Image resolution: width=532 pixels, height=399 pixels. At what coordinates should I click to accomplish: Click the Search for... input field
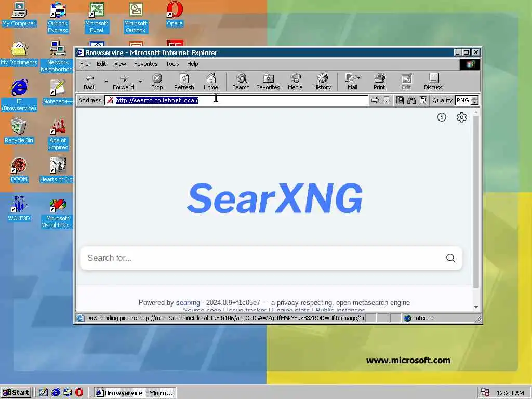[x=263, y=258]
